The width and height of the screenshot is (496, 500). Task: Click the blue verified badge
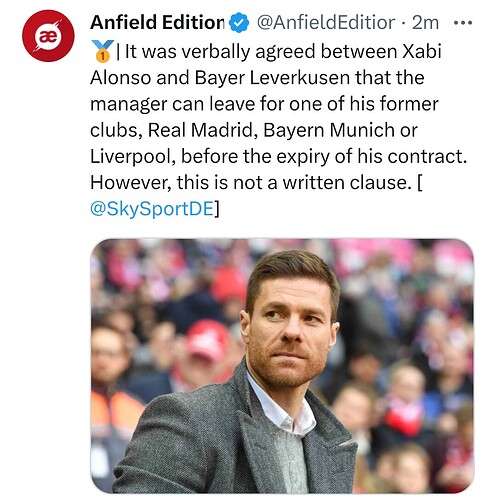point(239,23)
